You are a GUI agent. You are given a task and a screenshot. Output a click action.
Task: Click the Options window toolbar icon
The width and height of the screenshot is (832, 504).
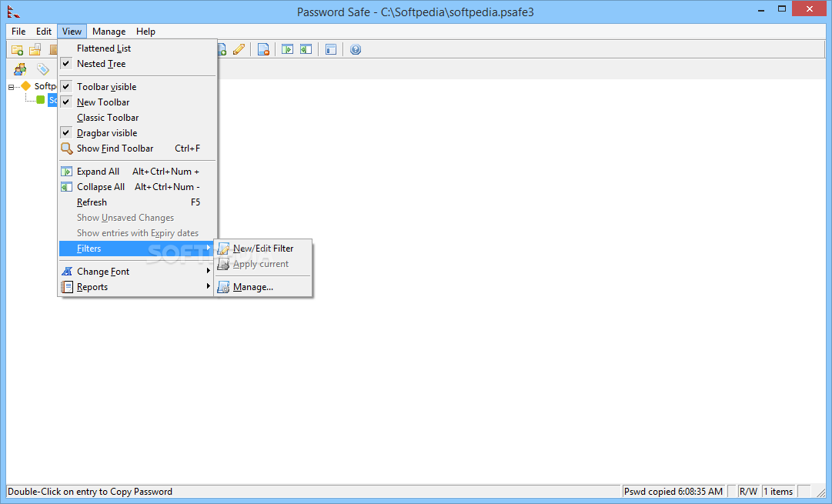click(x=331, y=50)
